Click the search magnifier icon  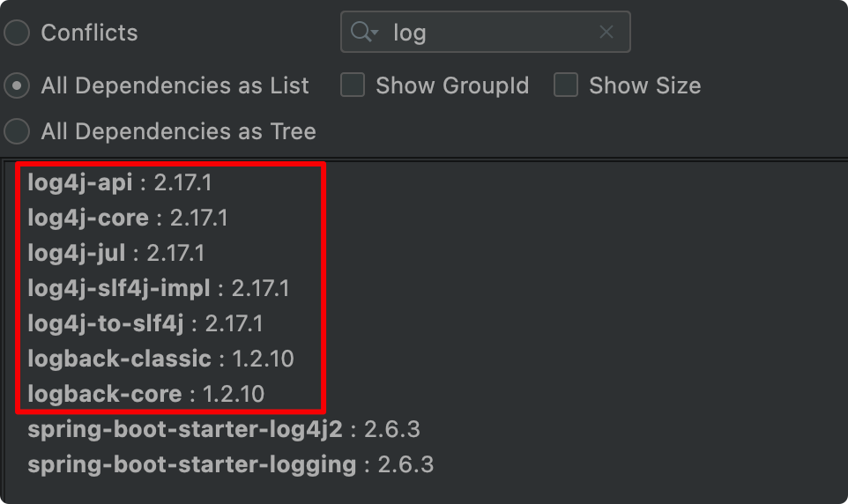point(361,33)
